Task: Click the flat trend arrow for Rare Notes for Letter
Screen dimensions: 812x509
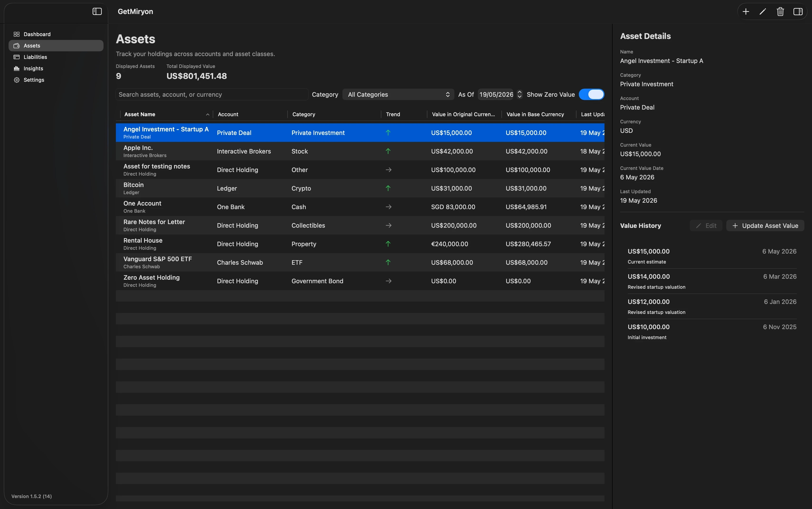Action: tap(388, 225)
